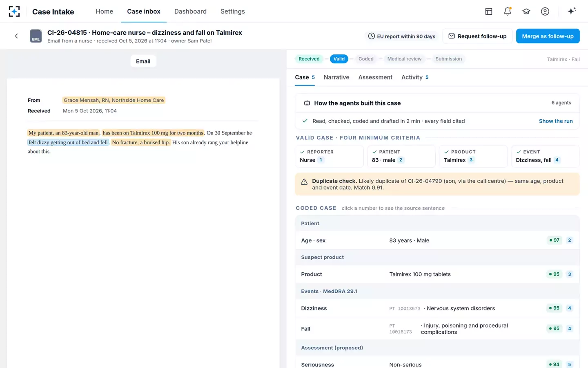Screen dimensions: 588x368
Task: Switch to the Assessment tab
Action: click(x=375, y=77)
